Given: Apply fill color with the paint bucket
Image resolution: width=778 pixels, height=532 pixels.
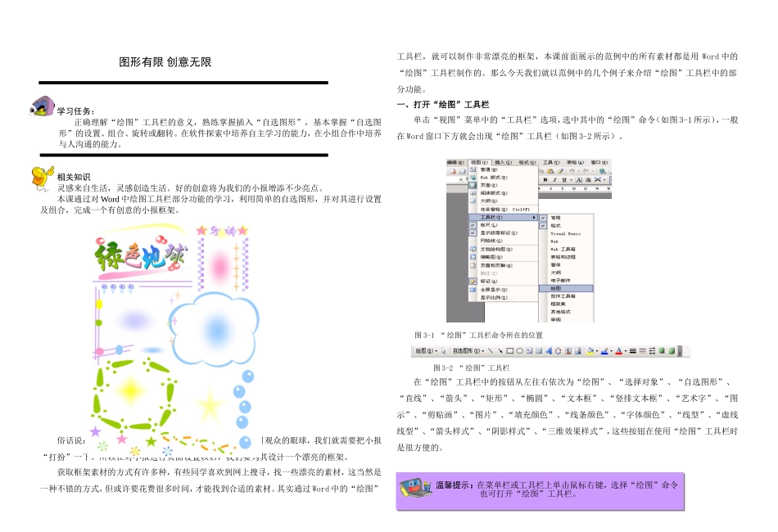Looking at the screenshot, I should pyautogui.click(x=590, y=350).
